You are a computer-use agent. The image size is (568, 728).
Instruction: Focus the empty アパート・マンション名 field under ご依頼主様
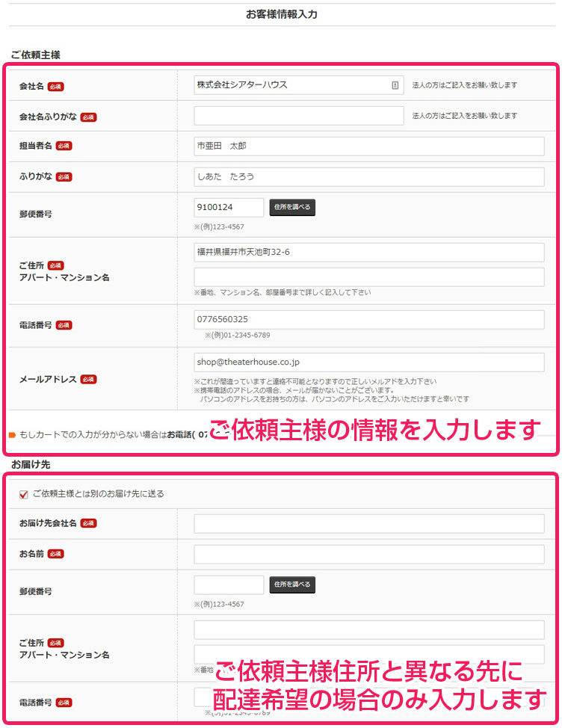368,277
